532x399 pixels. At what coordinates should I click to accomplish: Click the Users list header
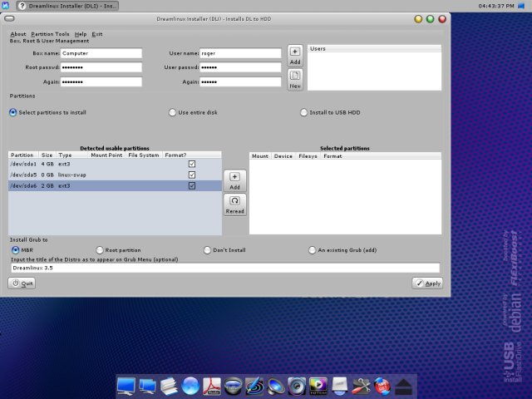click(374, 48)
